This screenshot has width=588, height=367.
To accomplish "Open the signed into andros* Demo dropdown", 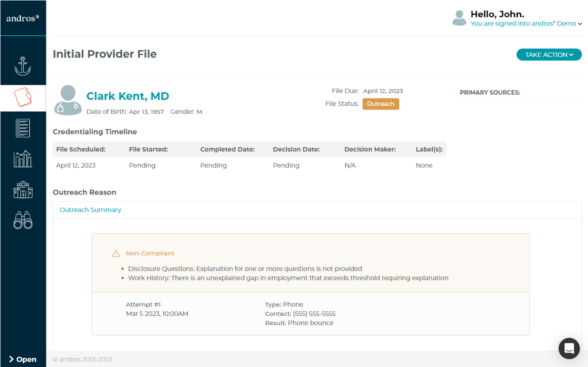I will pos(526,24).
